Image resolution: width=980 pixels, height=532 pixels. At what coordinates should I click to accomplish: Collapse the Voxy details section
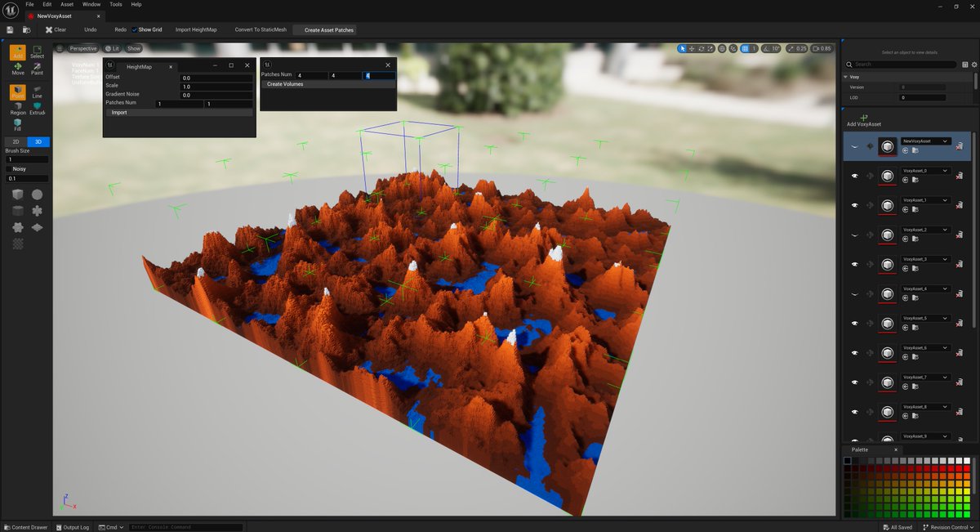tap(845, 76)
